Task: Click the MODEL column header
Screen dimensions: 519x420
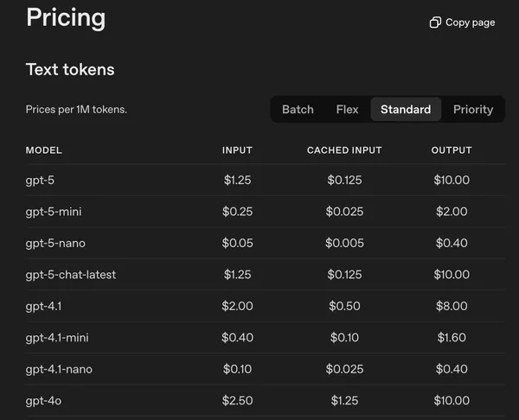Action: (44, 150)
